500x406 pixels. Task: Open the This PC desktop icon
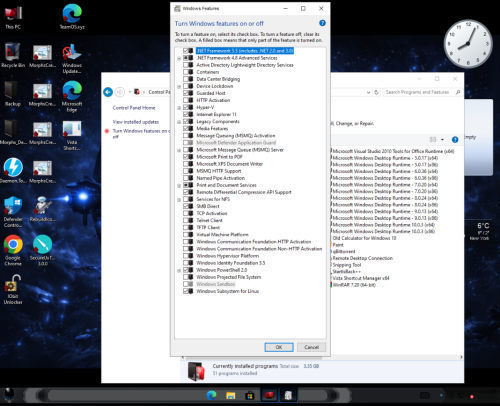[13, 17]
